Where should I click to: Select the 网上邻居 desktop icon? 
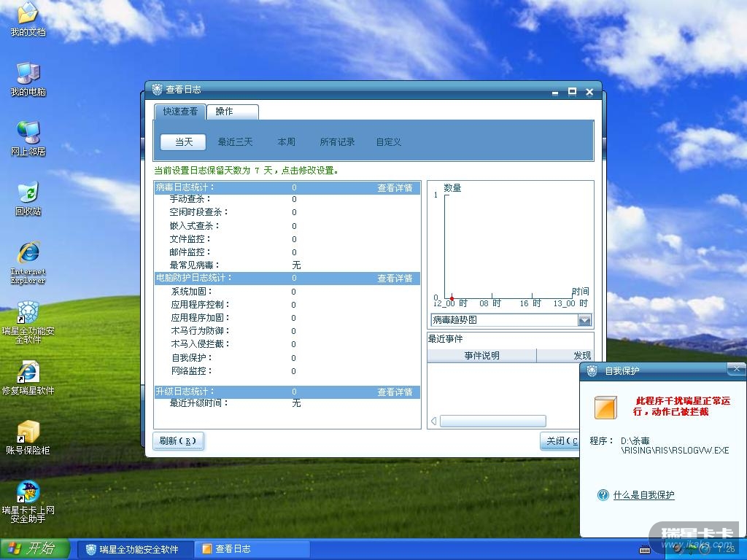28,139
